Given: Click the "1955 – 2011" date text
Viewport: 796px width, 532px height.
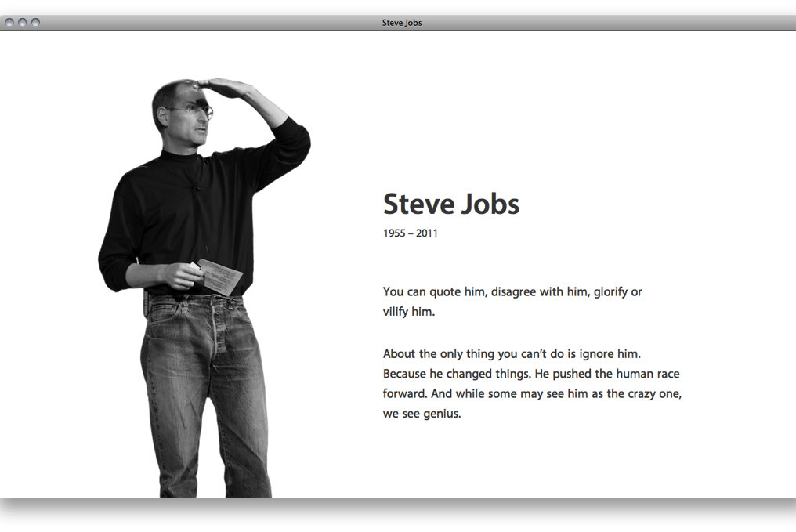Looking at the screenshot, I should click(x=410, y=233).
